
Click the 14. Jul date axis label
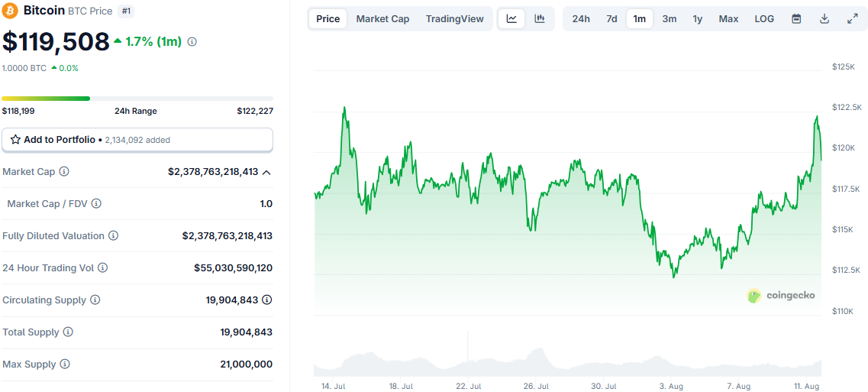(334, 385)
